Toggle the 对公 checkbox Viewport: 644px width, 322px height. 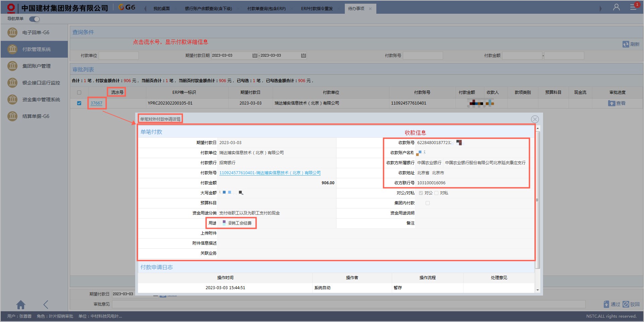click(421, 193)
